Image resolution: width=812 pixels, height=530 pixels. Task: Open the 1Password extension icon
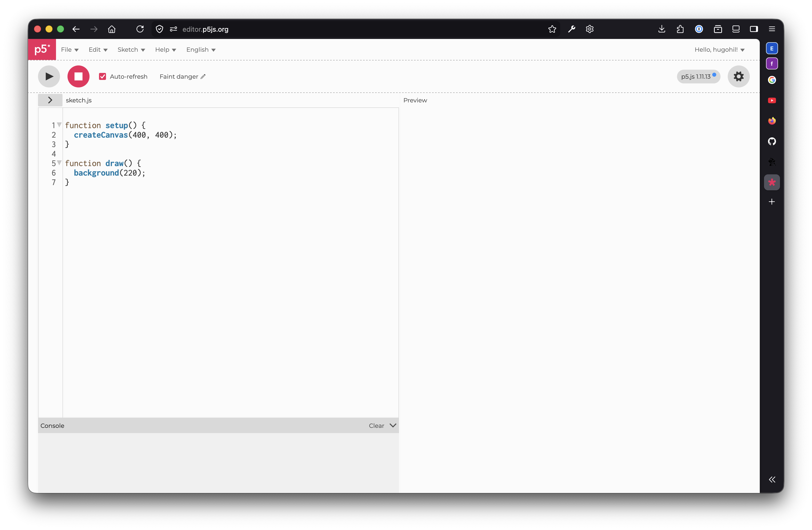click(x=699, y=29)
